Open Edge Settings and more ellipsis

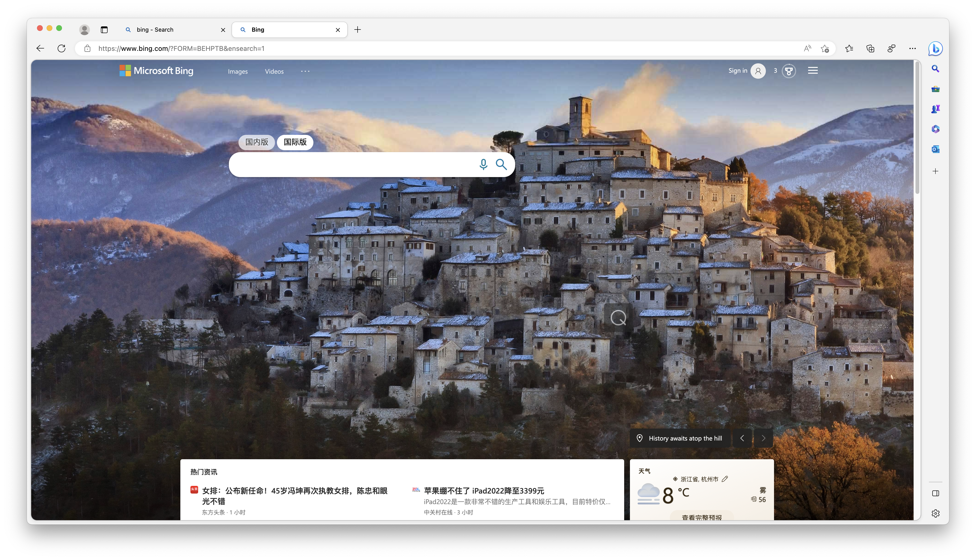click(x=913, y=48)
